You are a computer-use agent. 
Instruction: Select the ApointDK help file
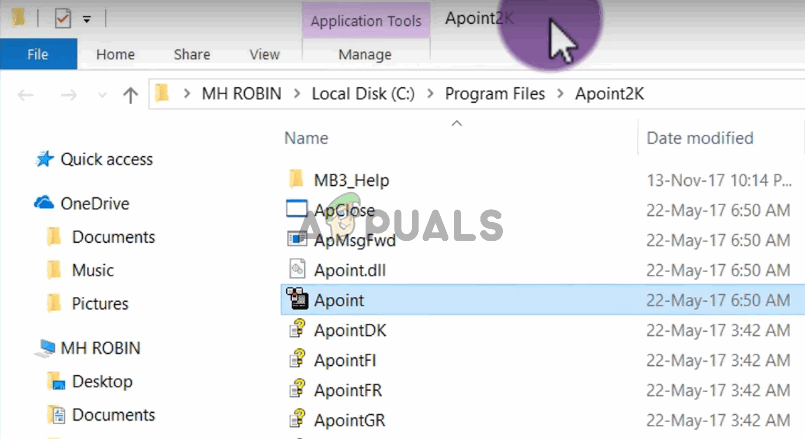pyautogui.click(x=350, y=331)
